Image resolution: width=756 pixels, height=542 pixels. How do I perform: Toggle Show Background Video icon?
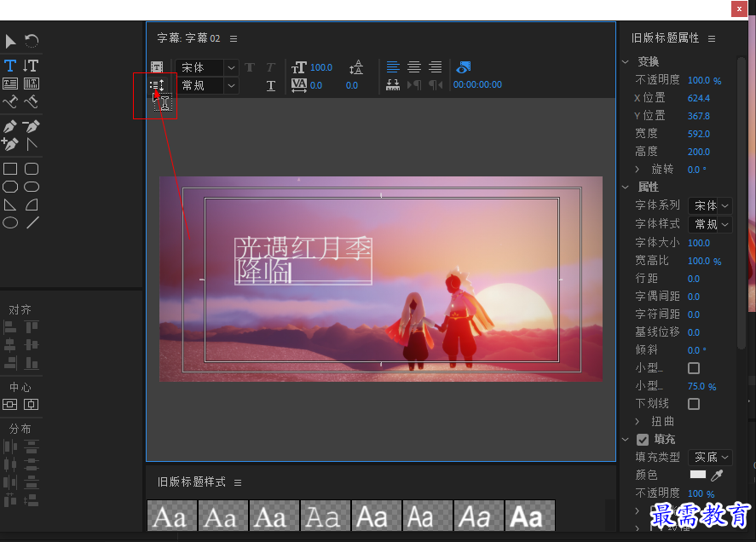point(464,67)
